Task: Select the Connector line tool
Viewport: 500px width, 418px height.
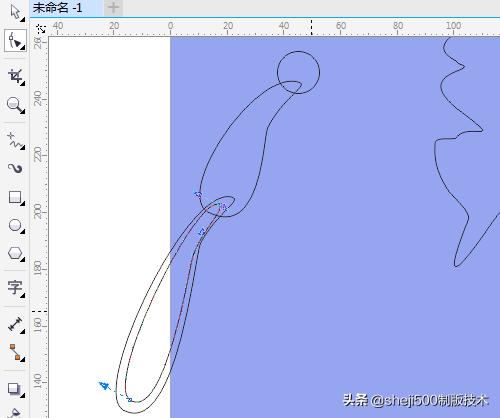Action: pos(16,352)
